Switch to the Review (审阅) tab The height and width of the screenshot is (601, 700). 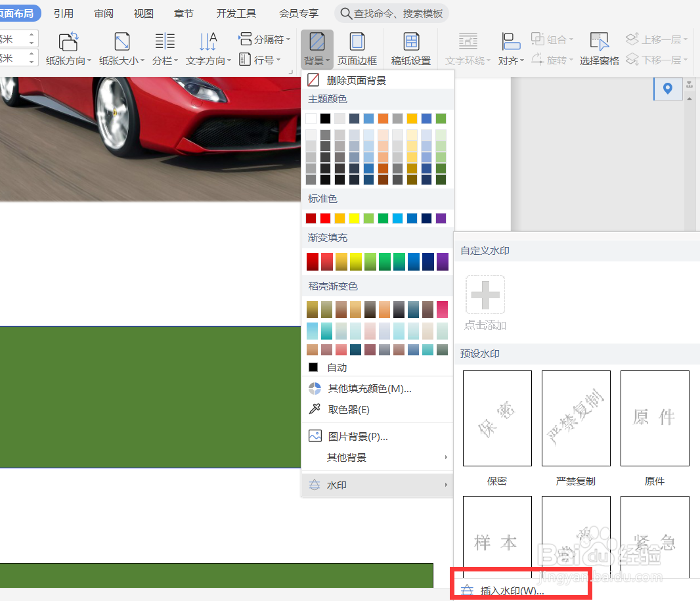[x=104, y=13]
